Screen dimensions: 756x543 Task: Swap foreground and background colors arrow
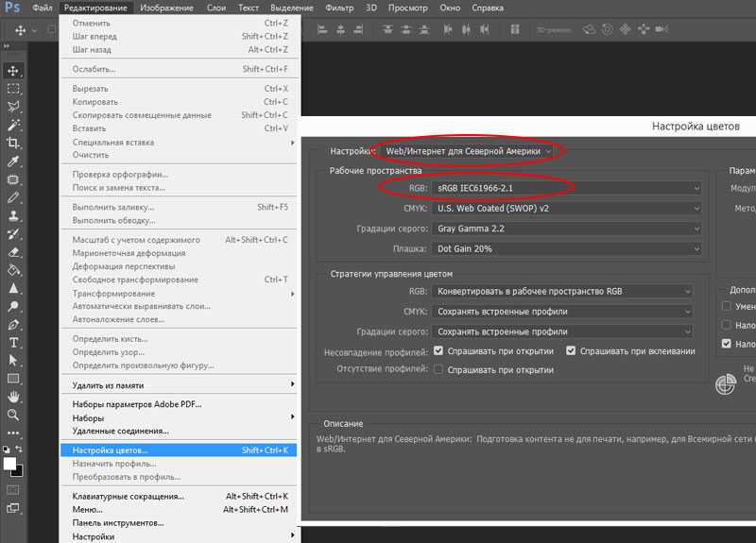pyautogui.click(x=19, y=450)
